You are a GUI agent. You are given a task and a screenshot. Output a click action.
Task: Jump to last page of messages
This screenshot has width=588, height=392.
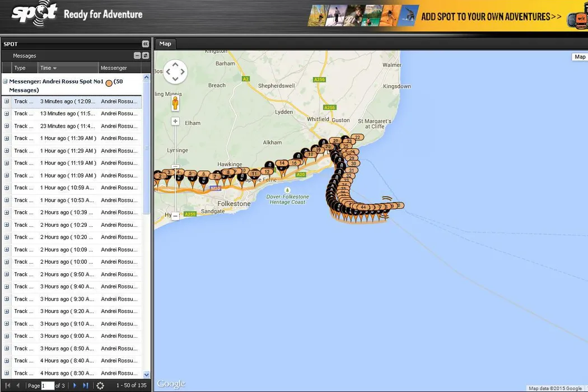click(86, 385)
